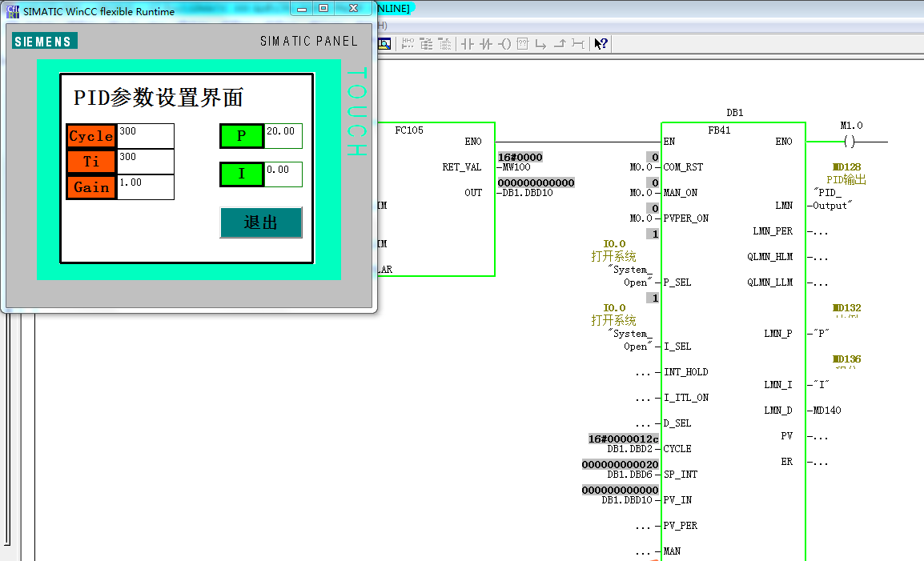Image resolution: width=924 pixels, height=561 pixels.
Task: Click the normally closed contact toolbar icon
Action: point(485,43)
